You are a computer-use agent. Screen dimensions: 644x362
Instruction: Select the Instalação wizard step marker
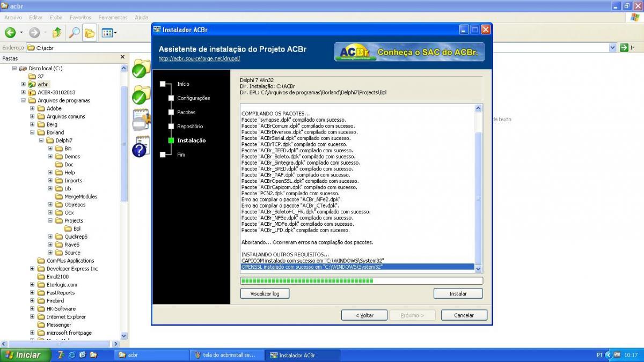(171, 141)
